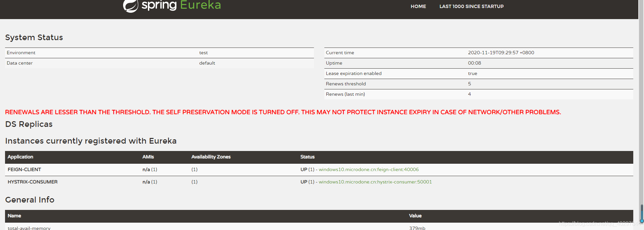Select the Data center label
This screenshot has width=644, height=230.
point(19,63)
